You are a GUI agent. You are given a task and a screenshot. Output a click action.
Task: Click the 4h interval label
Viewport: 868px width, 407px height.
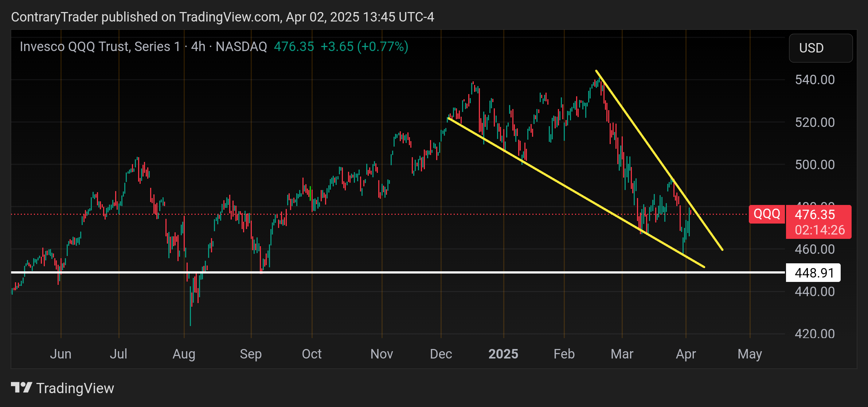coord(198,47)
